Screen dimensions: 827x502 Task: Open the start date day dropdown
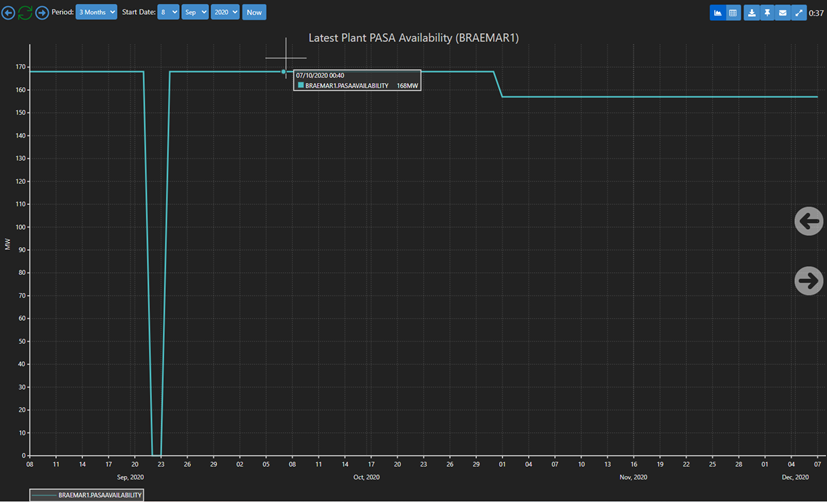[168, 12]
